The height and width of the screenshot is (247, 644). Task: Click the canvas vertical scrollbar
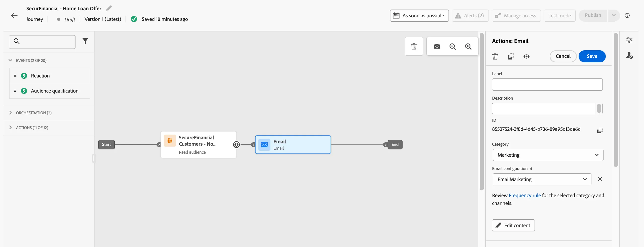[x=482, y=112]
